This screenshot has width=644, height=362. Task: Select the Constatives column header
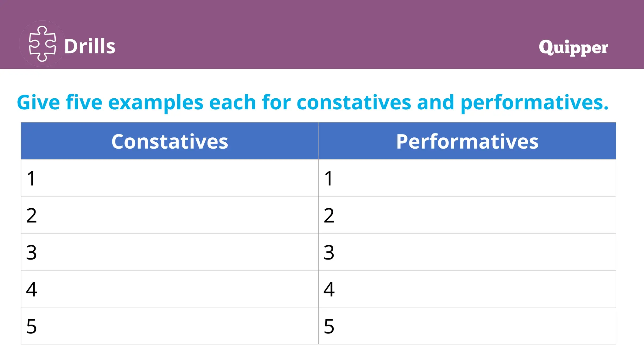pyautogui.click(x=169, y=141)
